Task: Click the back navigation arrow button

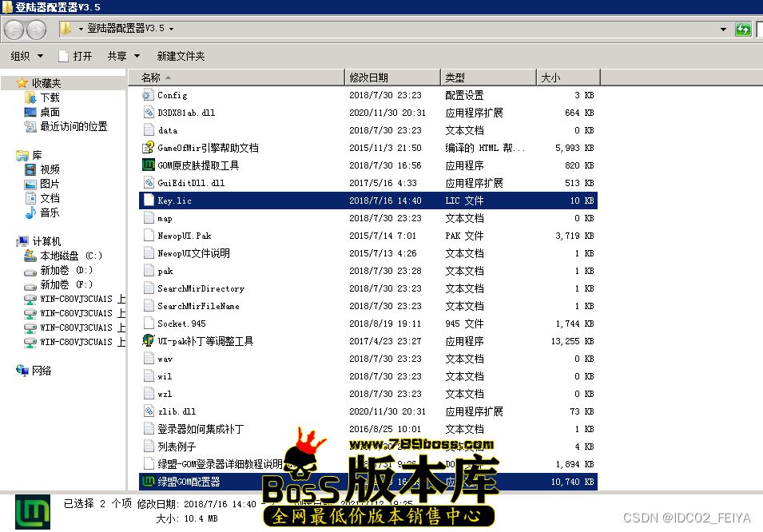Action: coord(14,30)
